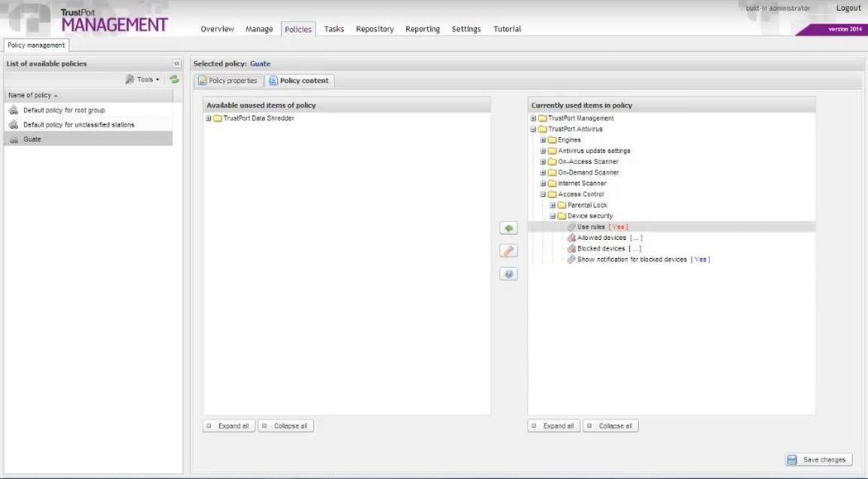Click Expand all under the used items tree

click(x=553, y=424)
